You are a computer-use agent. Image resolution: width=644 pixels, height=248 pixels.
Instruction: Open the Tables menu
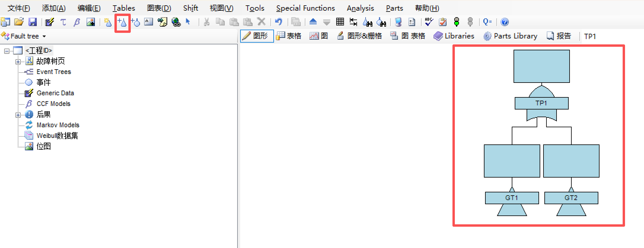tap(124, 8)
